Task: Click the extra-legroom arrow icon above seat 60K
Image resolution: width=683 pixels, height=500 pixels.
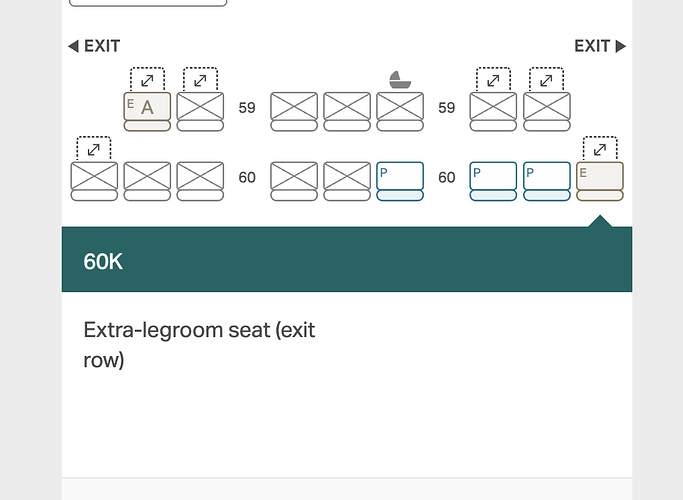Action: (600, 149)
